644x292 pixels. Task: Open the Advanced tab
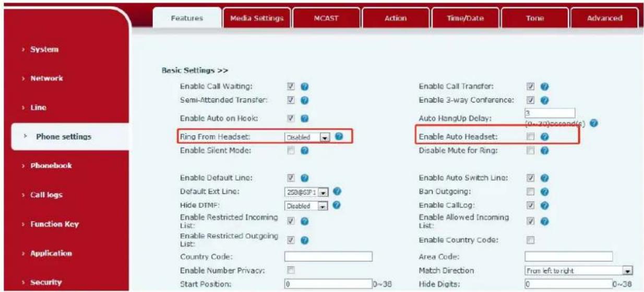[604, 18]
